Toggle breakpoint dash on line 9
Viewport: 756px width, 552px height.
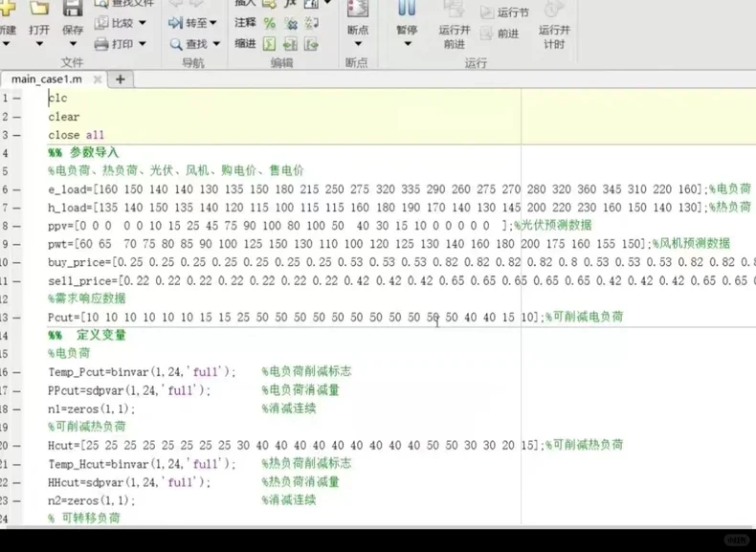(17, 244)
